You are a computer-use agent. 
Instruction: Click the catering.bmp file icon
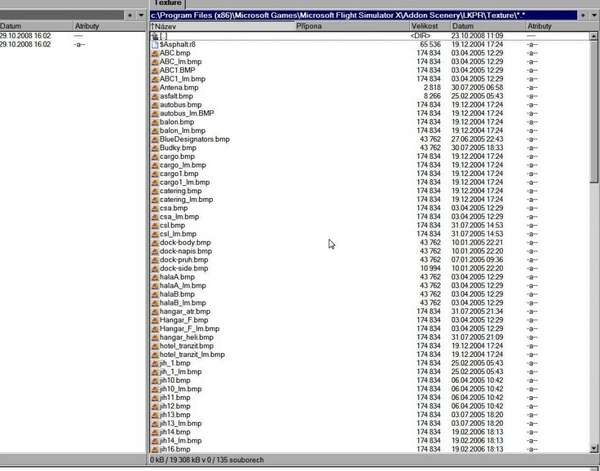click(153, 190)
